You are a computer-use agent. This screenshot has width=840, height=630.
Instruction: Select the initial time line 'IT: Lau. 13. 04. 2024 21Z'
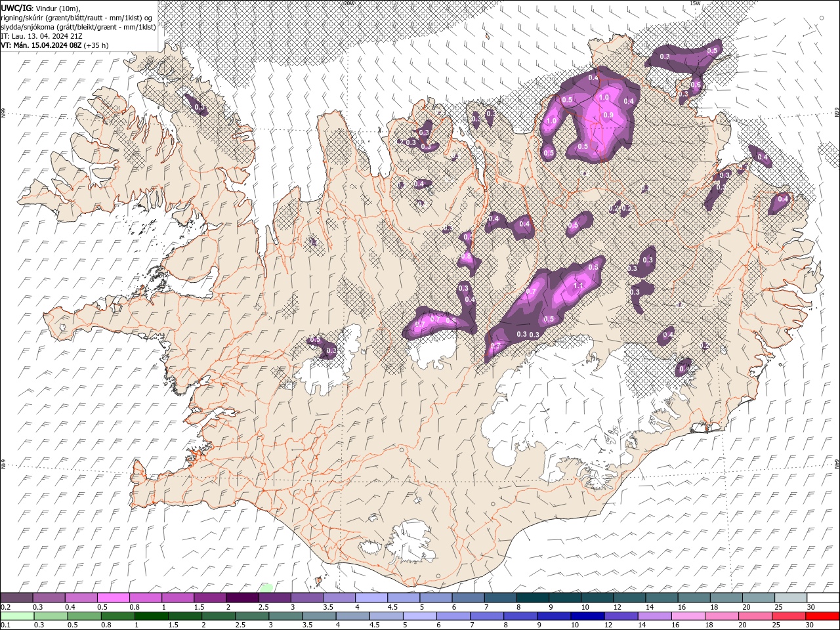tap(43, 36)
